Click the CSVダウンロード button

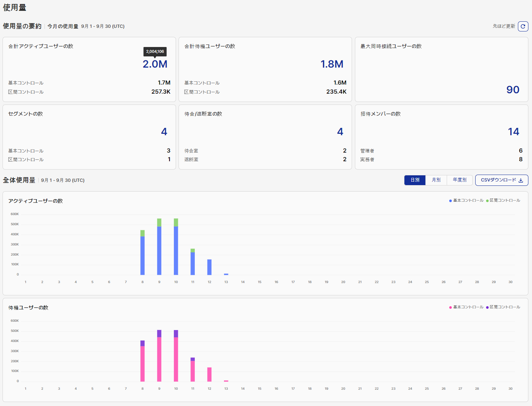pos(502,180)
